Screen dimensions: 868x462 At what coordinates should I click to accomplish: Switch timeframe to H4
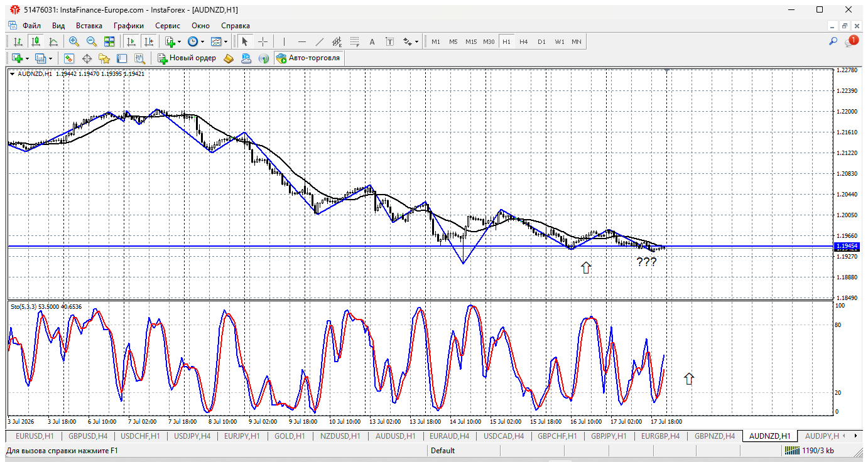point(524,41)
